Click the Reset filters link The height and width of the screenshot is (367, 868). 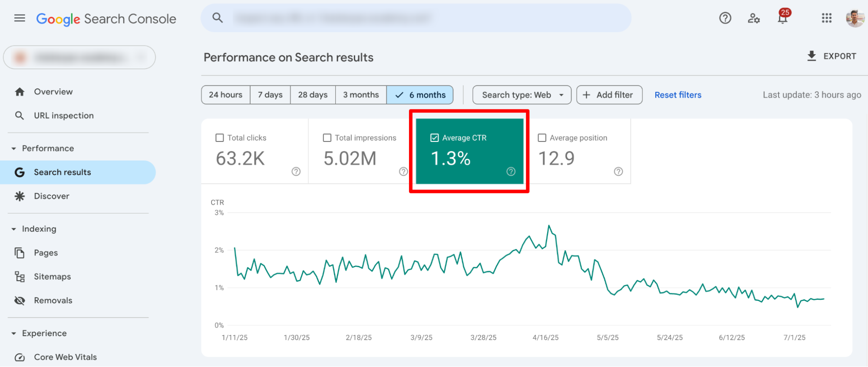click(678, 95)
